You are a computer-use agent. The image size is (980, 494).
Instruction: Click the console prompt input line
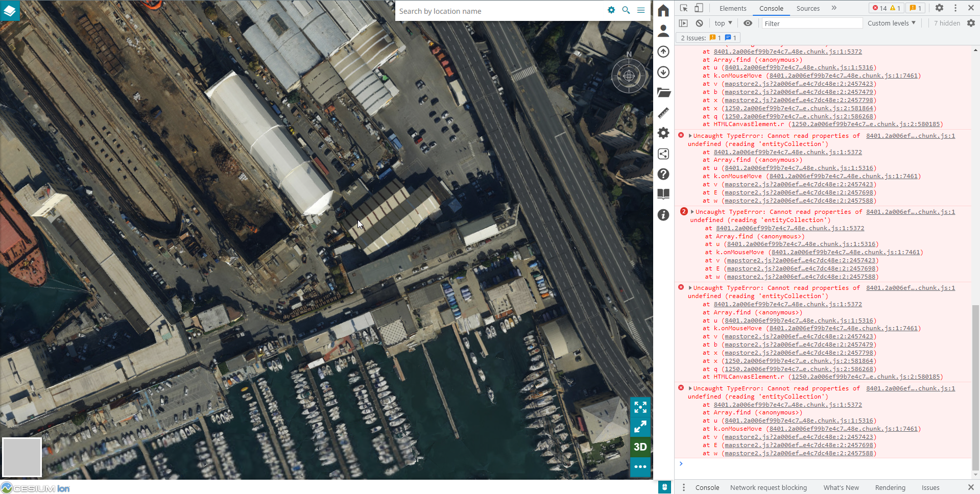pos(825,464)
